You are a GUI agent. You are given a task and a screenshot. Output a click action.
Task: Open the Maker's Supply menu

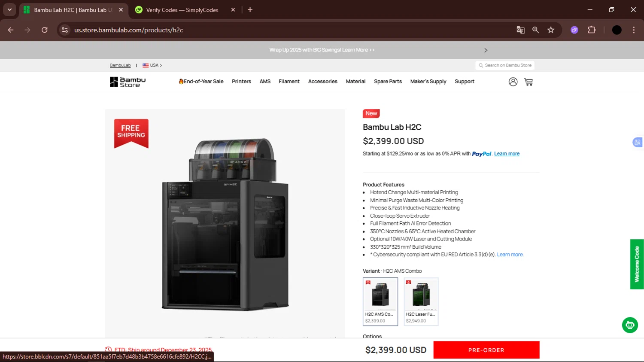pyautogui.click(x=428, y=82)
